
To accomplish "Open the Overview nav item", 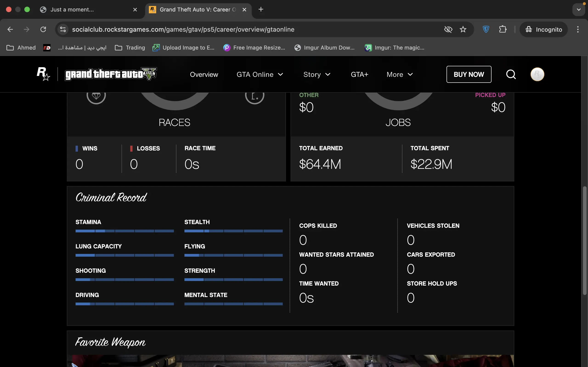I will point(204,74).
